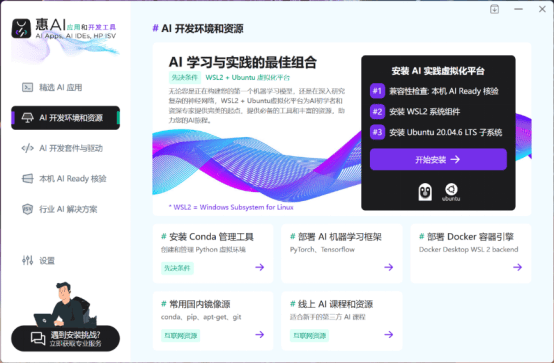Click arrow on 部署 Docker 容器引擎 card

point(518,267)
